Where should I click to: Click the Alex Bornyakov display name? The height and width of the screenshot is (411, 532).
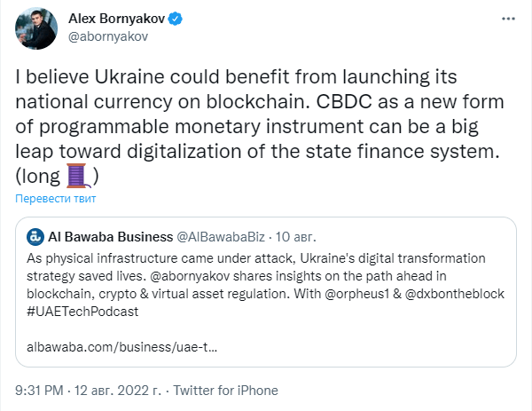[116, 19]
